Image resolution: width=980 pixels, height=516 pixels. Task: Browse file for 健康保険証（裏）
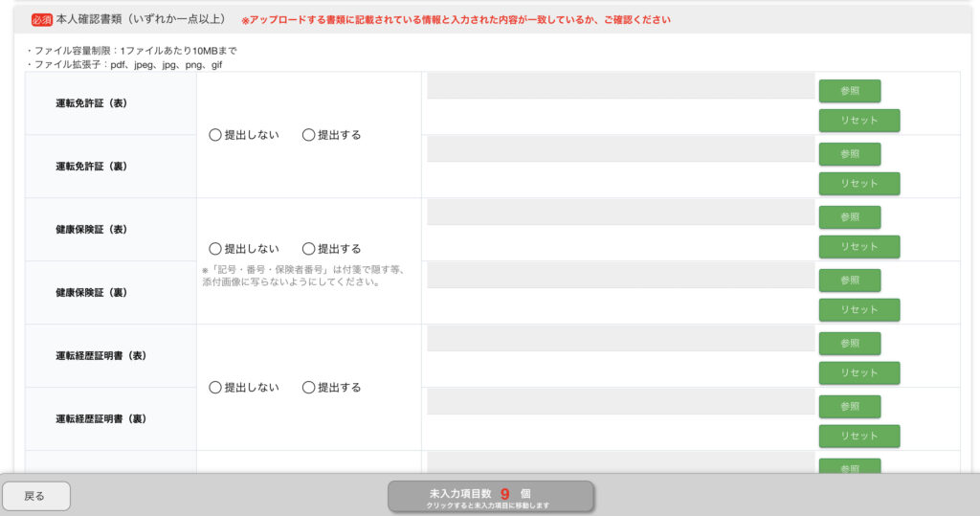(x=849, y=280)
